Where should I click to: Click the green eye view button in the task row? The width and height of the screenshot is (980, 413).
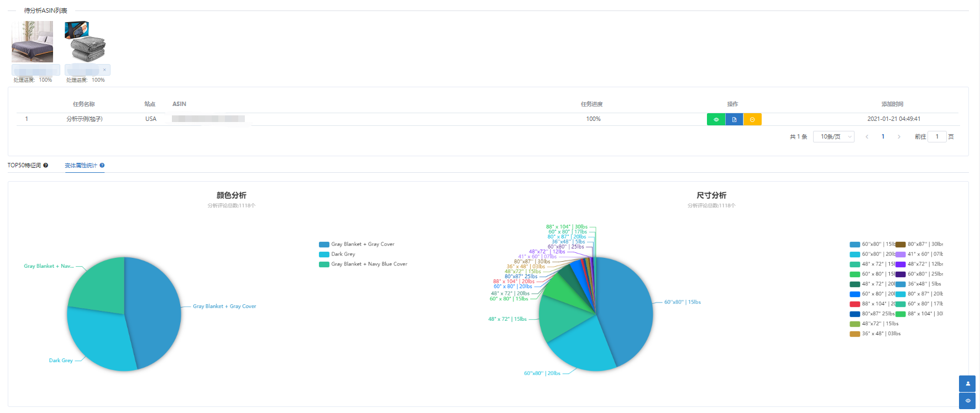(716, 119)
